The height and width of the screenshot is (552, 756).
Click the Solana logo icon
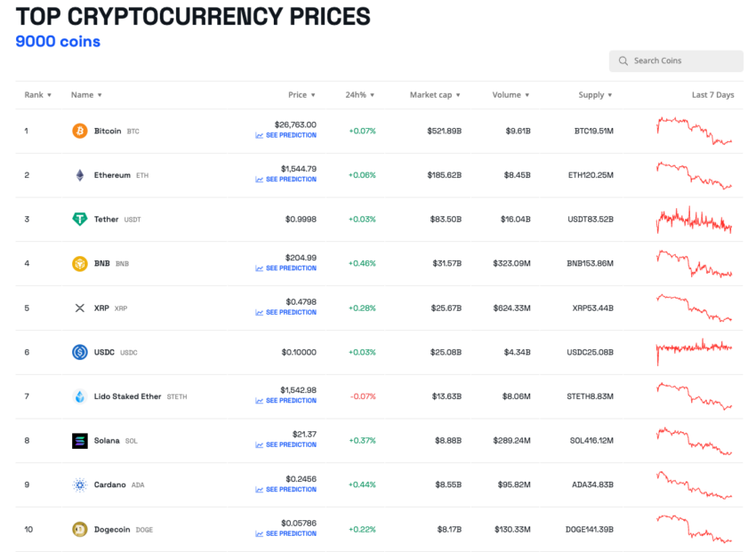81,440
